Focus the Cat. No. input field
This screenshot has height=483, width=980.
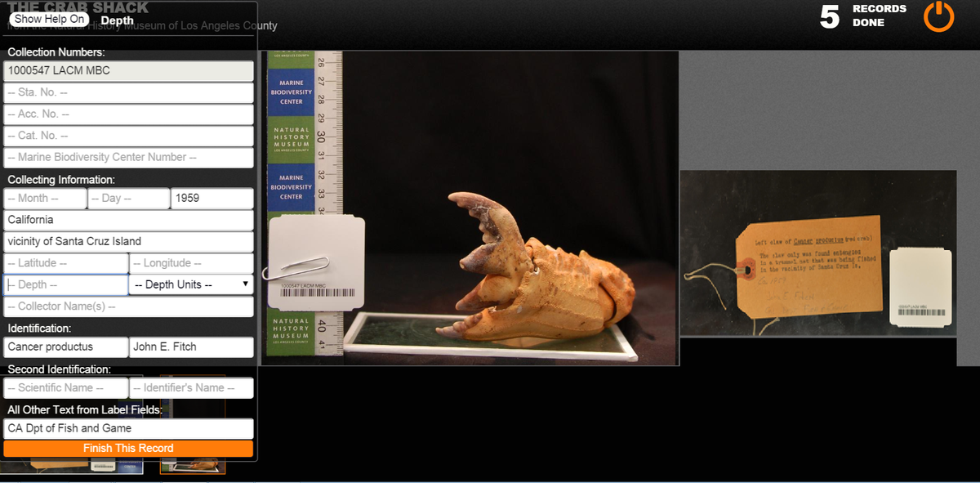pos(128,136)
